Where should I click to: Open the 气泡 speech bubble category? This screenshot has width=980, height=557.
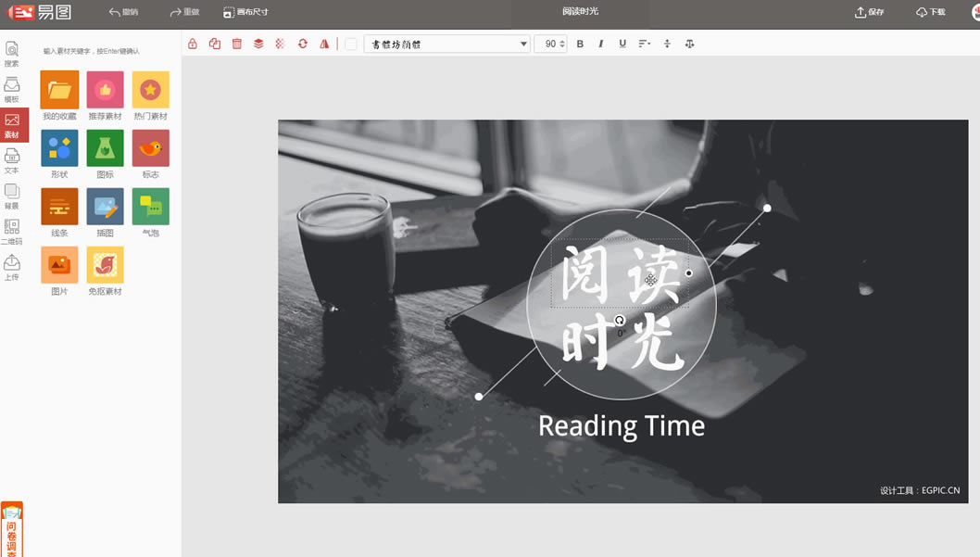point(150,207)
